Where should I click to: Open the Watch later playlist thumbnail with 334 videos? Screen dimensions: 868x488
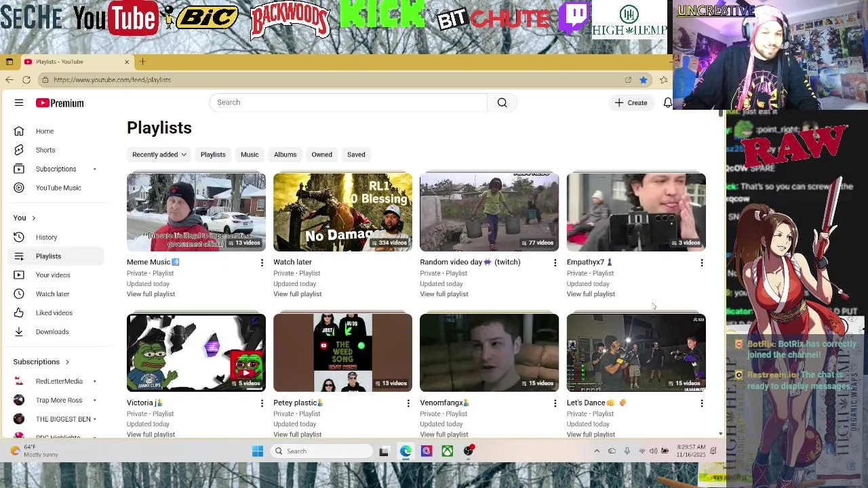click(342, 212)
